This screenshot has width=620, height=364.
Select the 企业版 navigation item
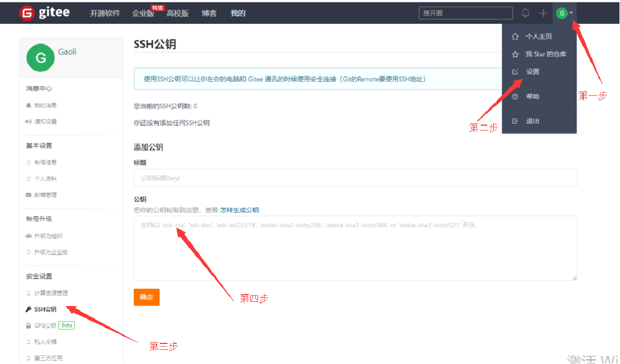coord(142,14)
